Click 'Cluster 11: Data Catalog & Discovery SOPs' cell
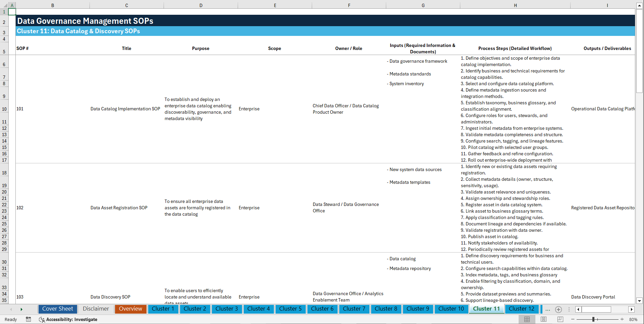The height and width of the screenshot is (324, 644). [325, 31]
